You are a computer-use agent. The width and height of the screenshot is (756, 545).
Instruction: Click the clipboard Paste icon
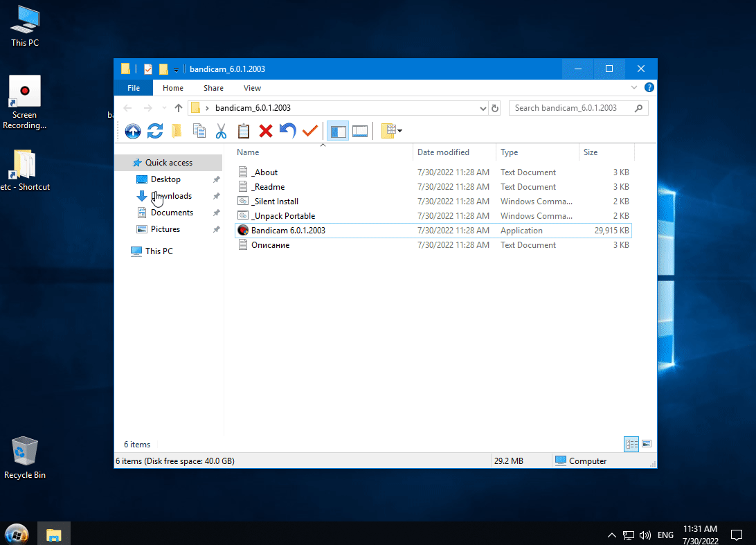pyautogui.click(x=244, y=131)
